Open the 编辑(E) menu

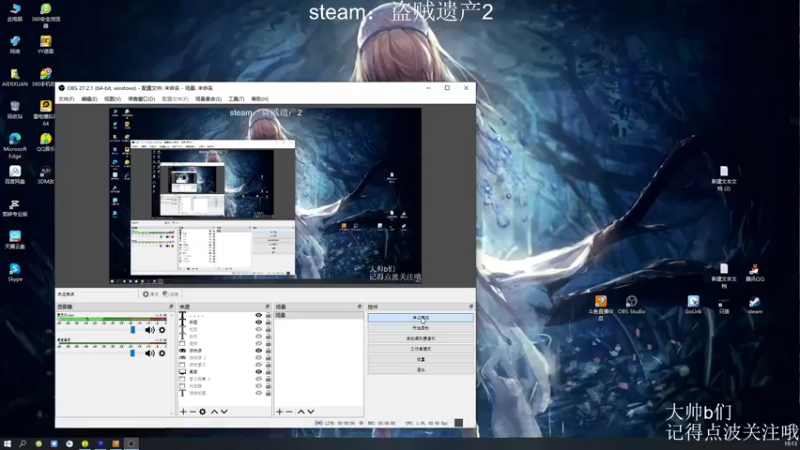(89, 99)
